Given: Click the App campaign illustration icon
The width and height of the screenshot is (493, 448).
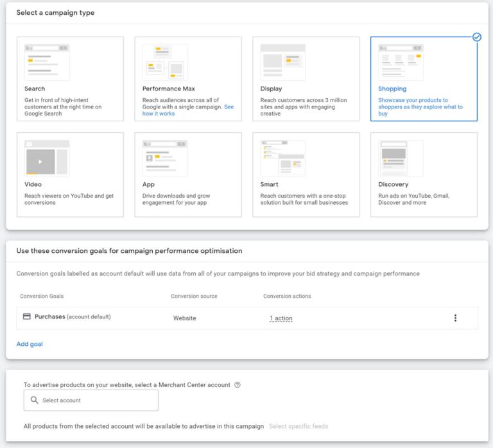Looking at the screenshot, I should tap(165, 158).
